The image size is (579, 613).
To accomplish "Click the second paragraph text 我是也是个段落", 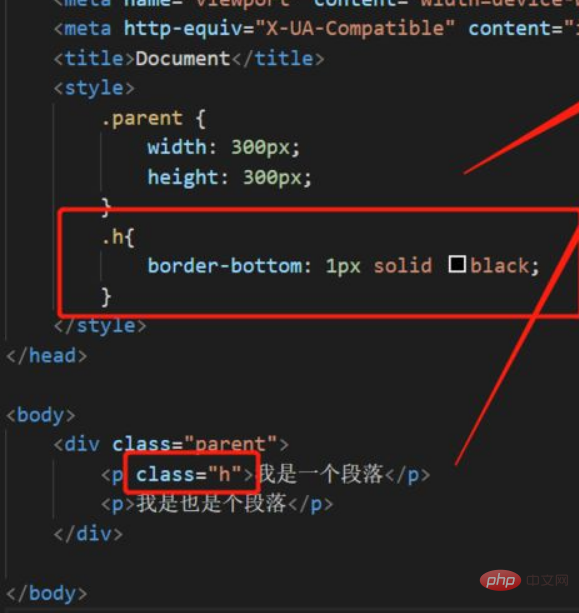I will click(x=211, y=504).
